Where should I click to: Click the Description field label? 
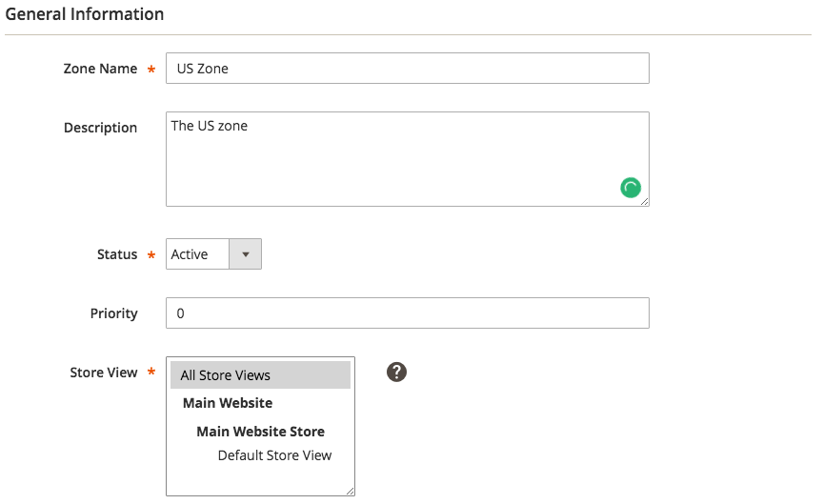(100, 128)
